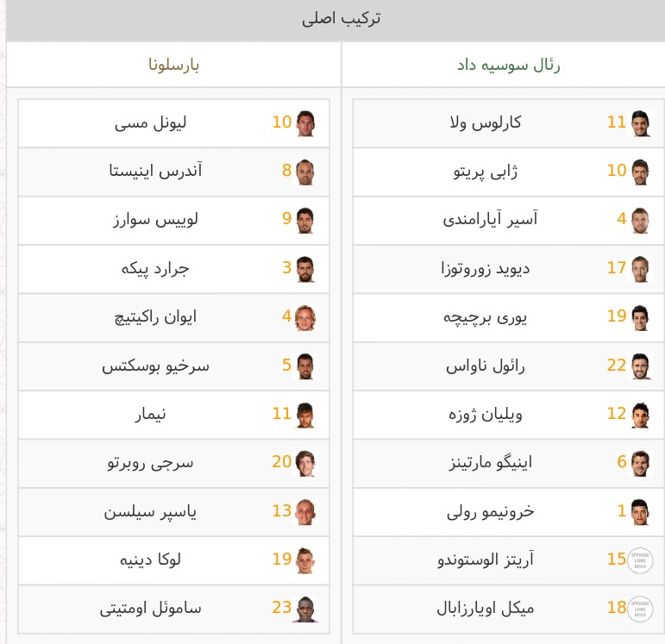Viewport: 665px width, 644px height.
Task: Click Iñigo Martinez's player photo
Action: (x=640, y=464)
